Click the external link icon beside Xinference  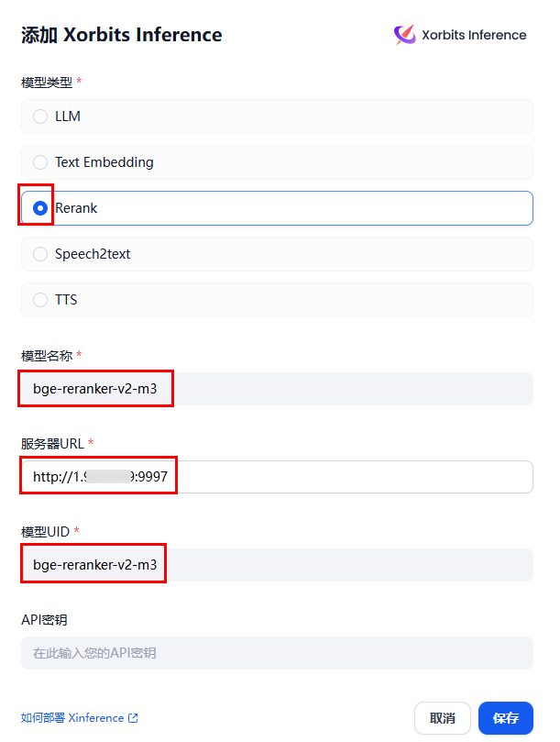point(134,718)
